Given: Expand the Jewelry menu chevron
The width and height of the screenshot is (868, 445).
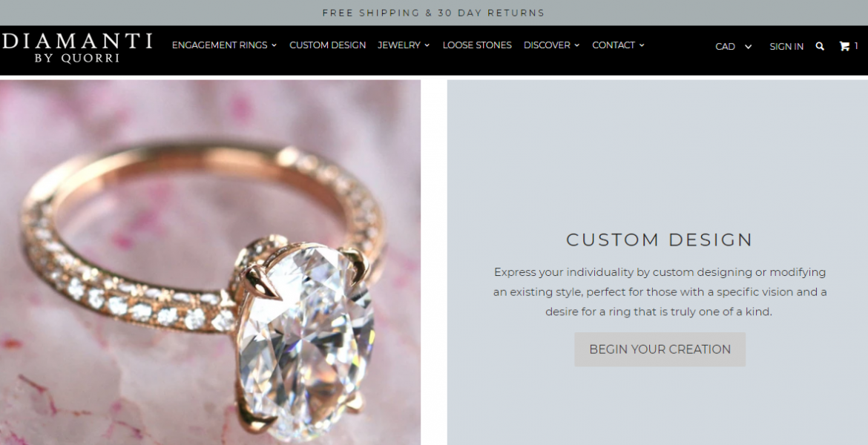Looking at the screenshot, I should tap(427, 45).
